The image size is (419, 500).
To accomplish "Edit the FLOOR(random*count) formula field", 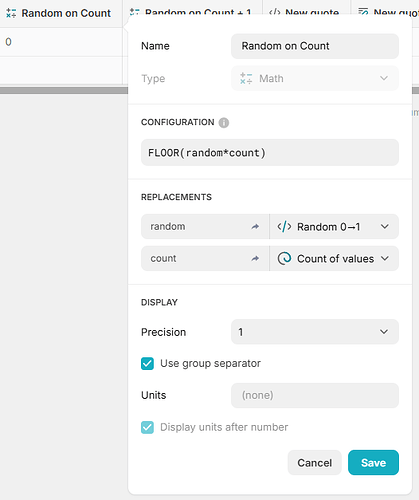I will pyautogui.click(x=270, y=153).
